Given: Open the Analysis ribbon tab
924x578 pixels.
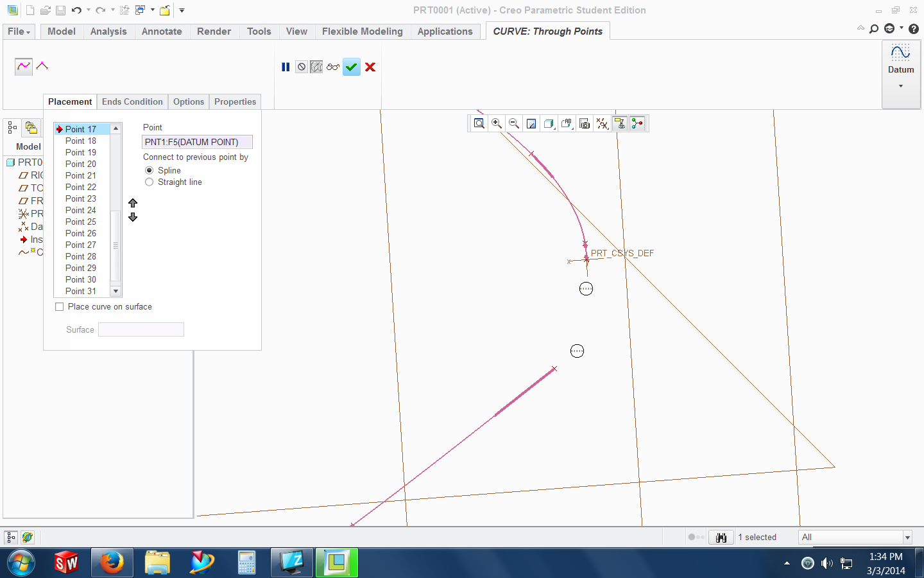Looking at the screenshot, I should 108,31.
